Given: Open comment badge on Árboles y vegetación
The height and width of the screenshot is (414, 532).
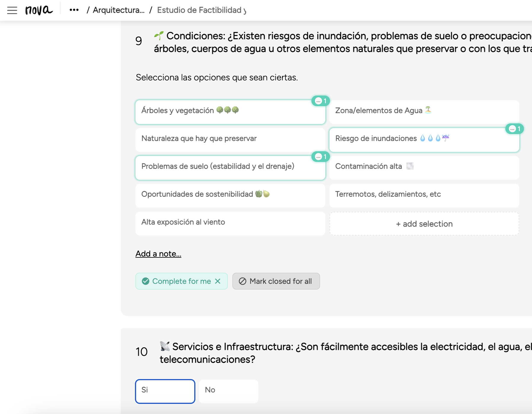Looking at the screenshot, I should [x=321, y=101].
